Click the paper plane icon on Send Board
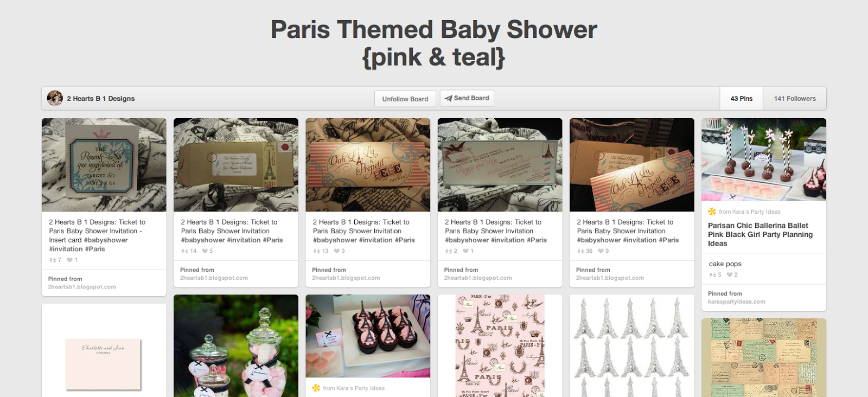The height and width of the screenshot is (397, 868). click(448, 98)
